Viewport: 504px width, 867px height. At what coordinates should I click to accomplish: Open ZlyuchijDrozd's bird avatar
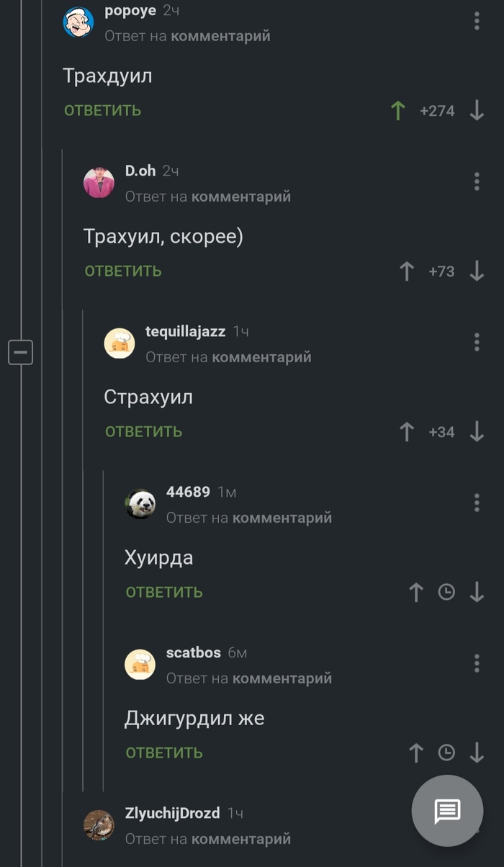[x=99, y=825]
